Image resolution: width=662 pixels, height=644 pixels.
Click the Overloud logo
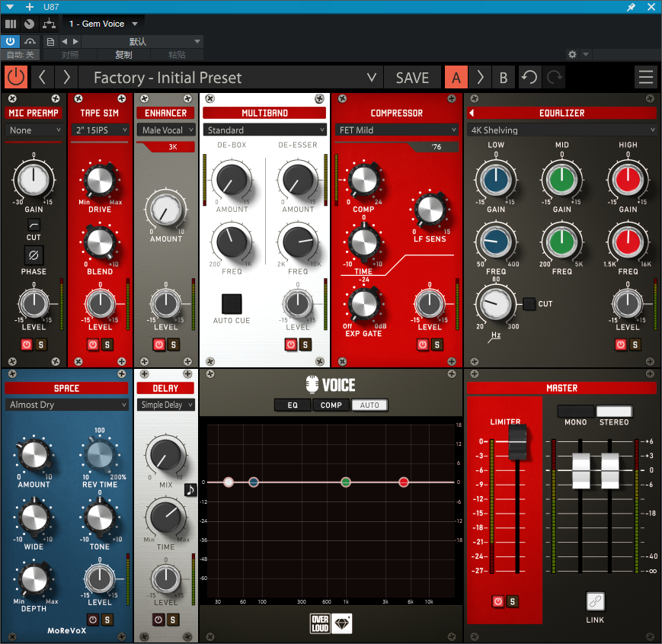tap(320, 623)
